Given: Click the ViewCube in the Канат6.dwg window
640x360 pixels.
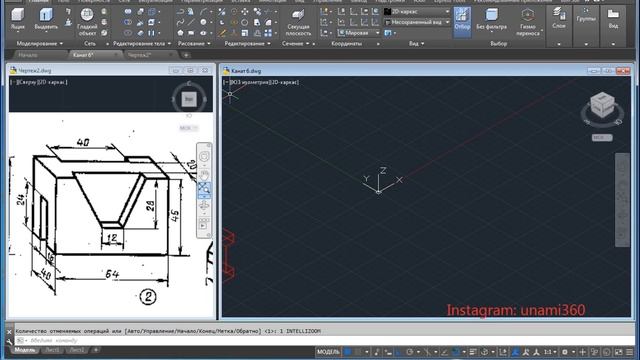Looking at the screenshot, I should coord(602,105).
